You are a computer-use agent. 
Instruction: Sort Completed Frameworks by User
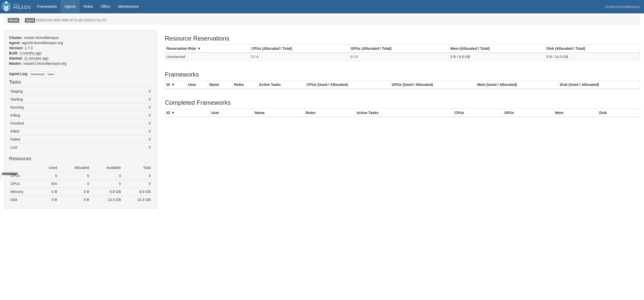pyautogui.click(x=231, y=113)
